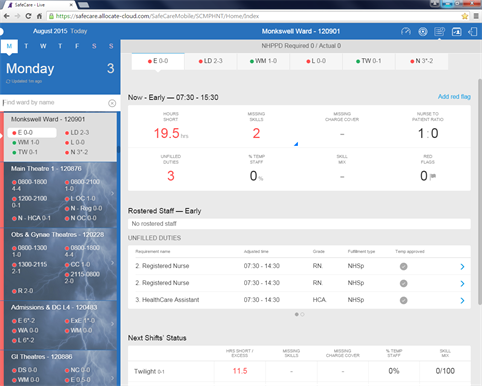The height and width of the screenshot is (386, 482).
Task: Expand Obs & Gynae Theatres ward chevron
Action: (x=113, y=263)
